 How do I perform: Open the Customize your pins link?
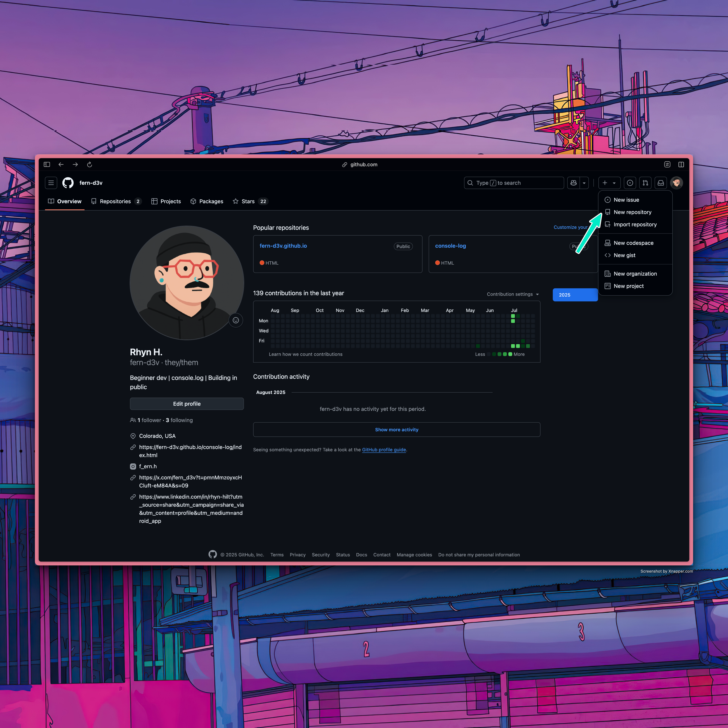pos(570,227)
